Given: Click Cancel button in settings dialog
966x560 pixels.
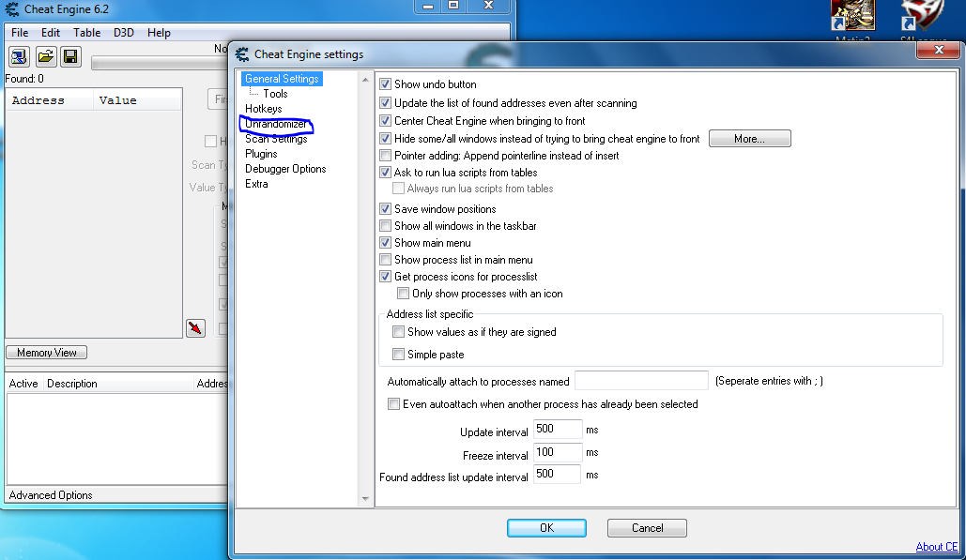Looking at the screenshot, I should pyautogui.click(x=647, y=528).
